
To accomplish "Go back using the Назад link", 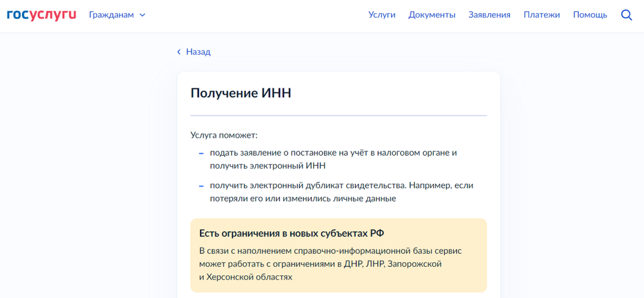I will tap(194, 52).
